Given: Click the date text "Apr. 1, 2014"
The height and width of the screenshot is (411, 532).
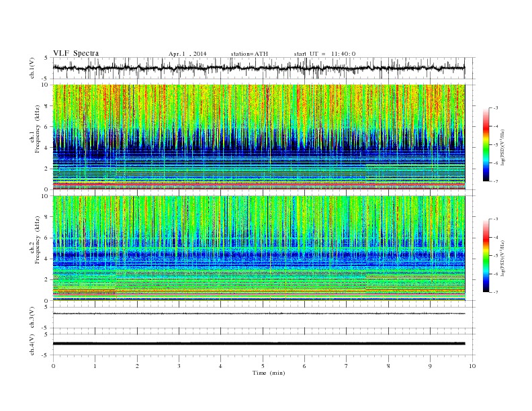Looking at the screenshot, I should tap(187, 54).
